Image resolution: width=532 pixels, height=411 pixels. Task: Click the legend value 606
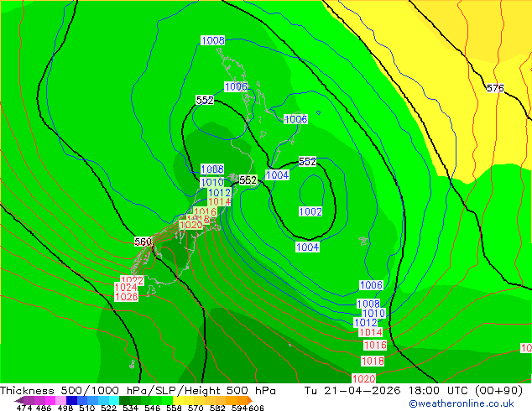click(x=256, y=408)
